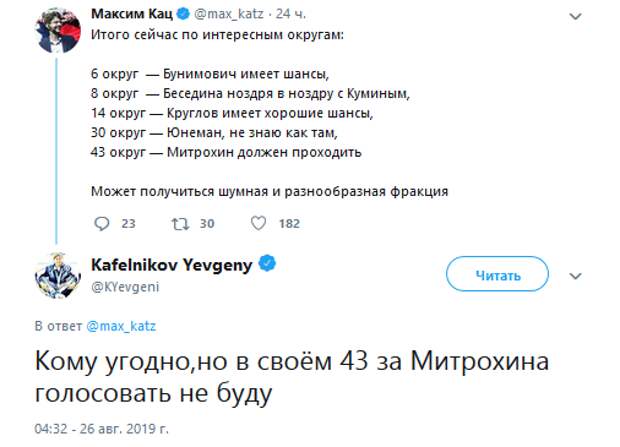Like Maxim Katz's tweet with the heart
620x447 pixels.
(x=257, y=223)
